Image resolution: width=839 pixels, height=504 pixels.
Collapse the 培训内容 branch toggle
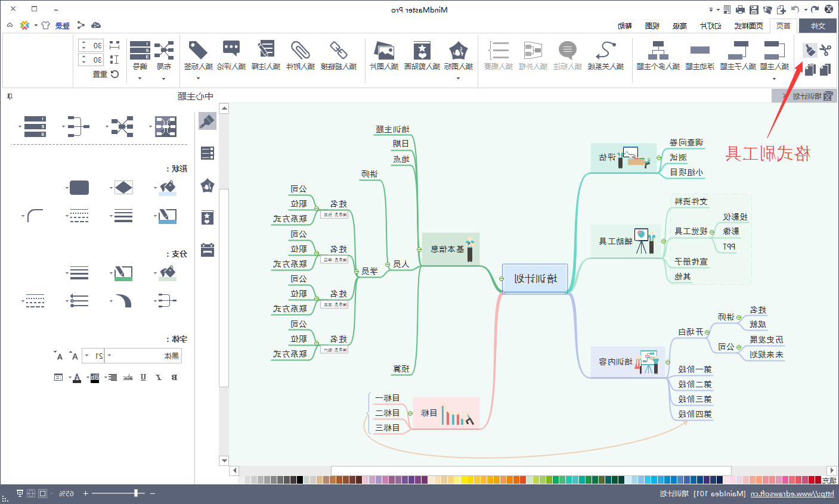click(667, 362)
